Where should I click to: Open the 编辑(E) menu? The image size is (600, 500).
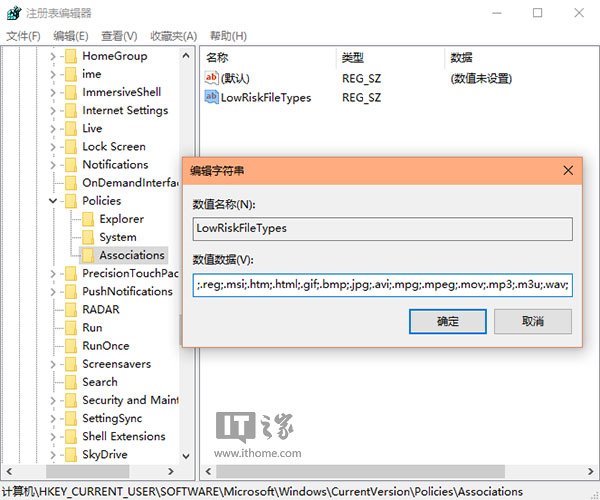[69, 36]
